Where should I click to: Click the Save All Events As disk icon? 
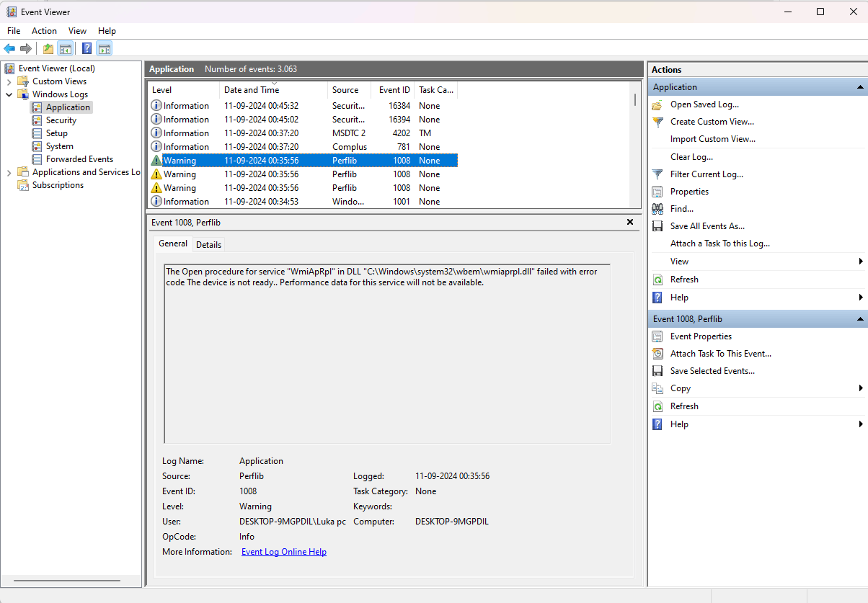(x=657, y=226)
